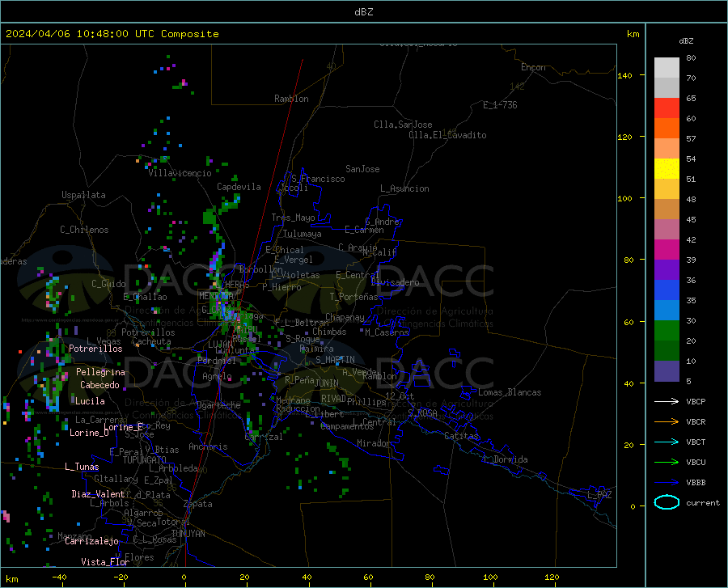Click the L_Dormida map label
The width and height of the screenshot is (728, 588).
506,459
